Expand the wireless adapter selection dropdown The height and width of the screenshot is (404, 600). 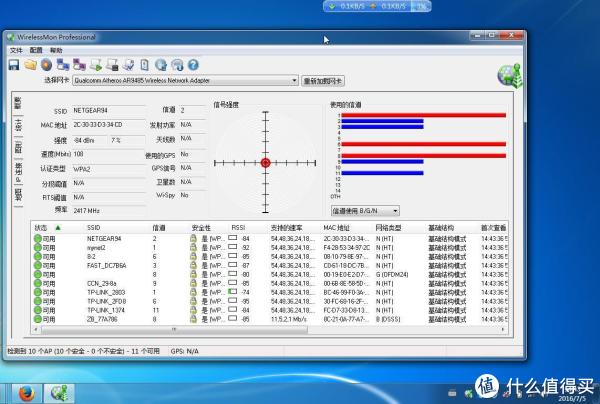[294, 80]
